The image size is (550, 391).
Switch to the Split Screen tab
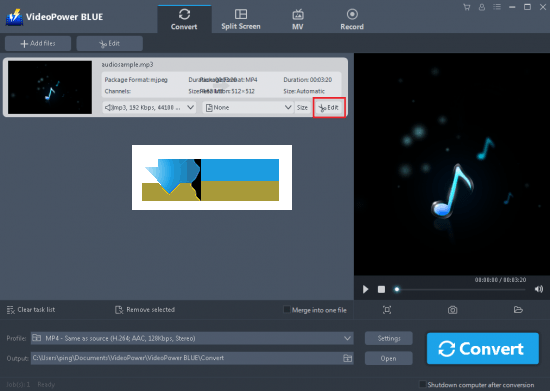point(241,19)
